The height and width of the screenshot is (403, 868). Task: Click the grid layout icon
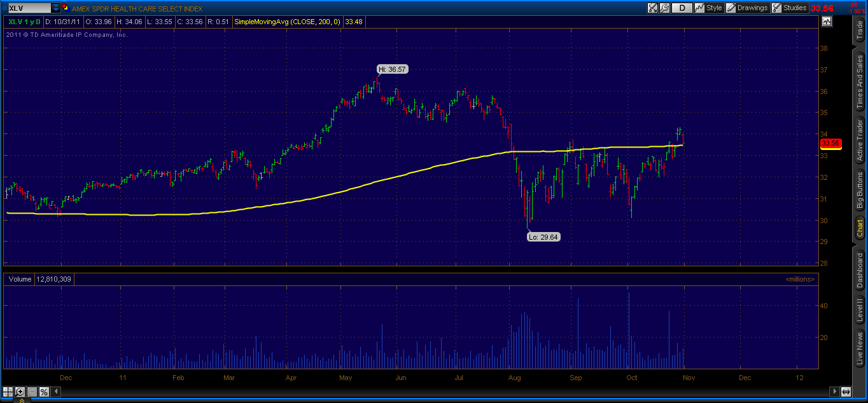pos(8,392)
